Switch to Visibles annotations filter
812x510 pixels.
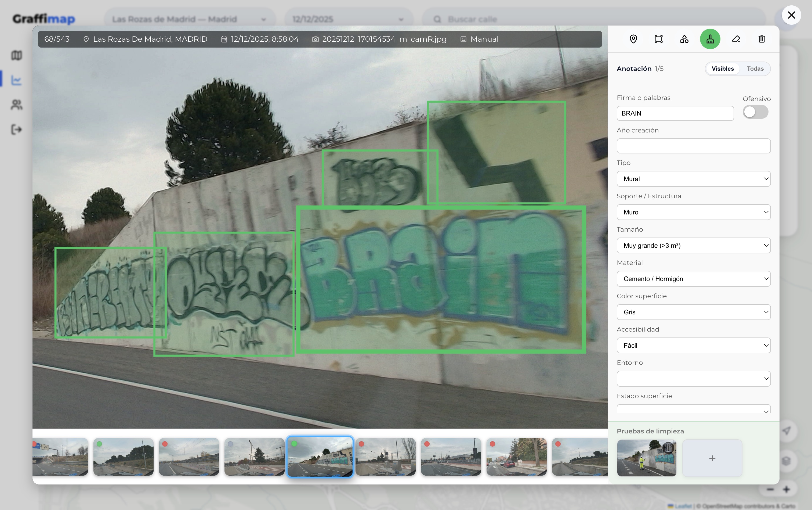tap(722, 69)
